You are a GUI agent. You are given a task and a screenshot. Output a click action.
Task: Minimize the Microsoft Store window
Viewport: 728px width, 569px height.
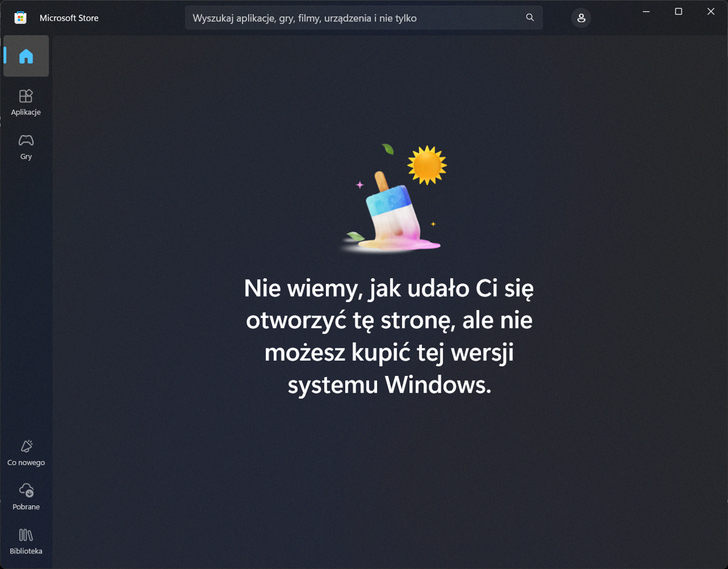pos(646,12)
